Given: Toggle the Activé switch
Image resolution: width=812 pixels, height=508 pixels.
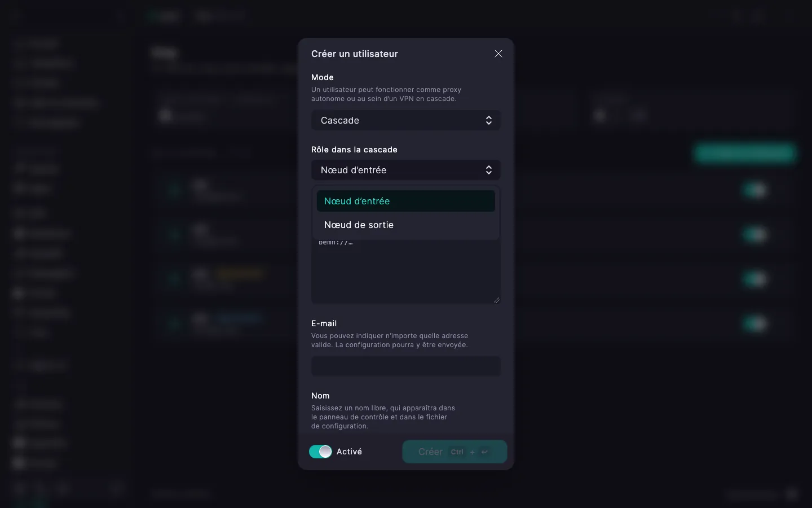Looking at the screenshot, I should point(320,452).
